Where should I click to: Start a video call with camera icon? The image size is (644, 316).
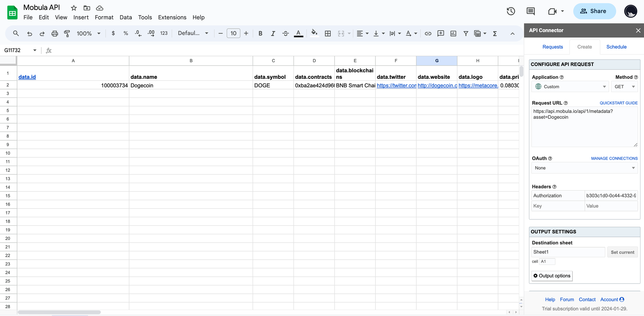(552, 11)
